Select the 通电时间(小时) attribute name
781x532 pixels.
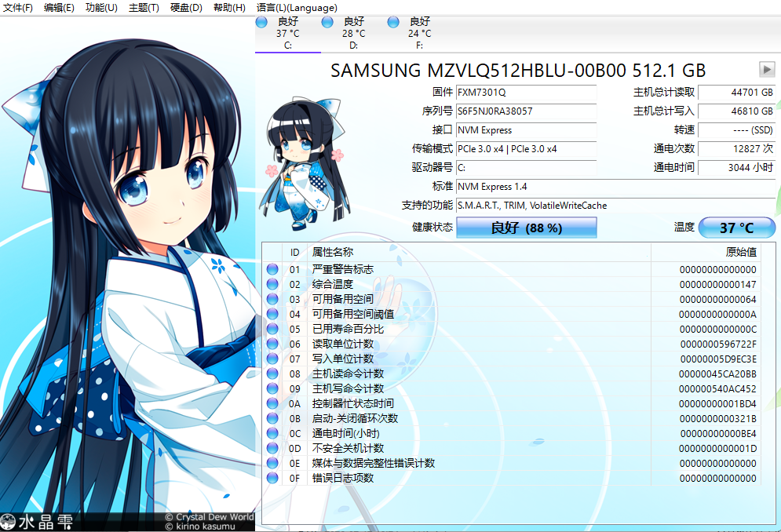click(345, 433)
